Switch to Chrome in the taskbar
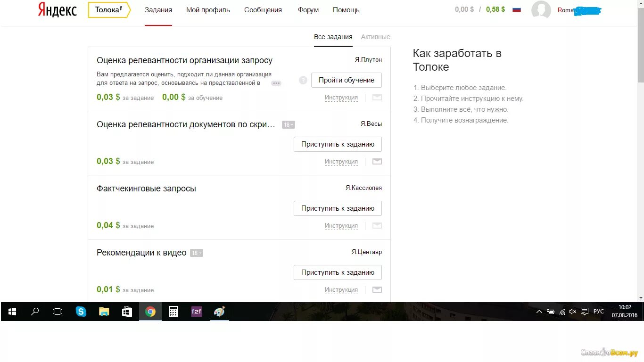The image size is (644, 362). [150, 312]
